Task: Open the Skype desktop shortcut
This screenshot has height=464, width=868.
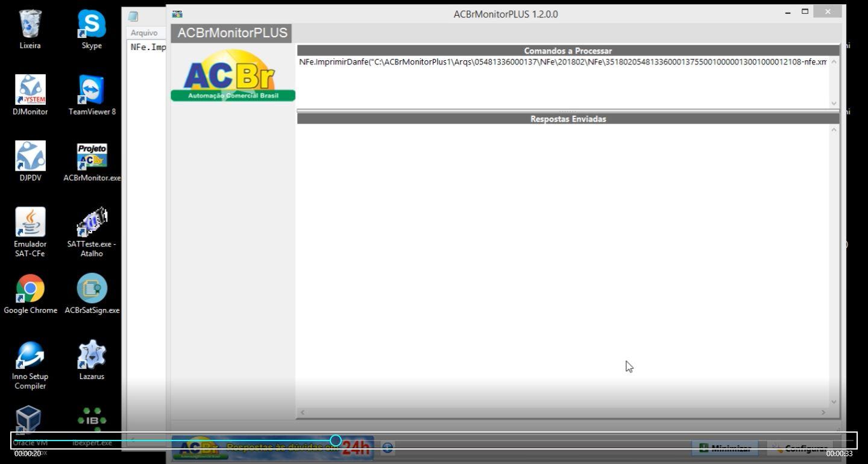Action: click(92, 29)
